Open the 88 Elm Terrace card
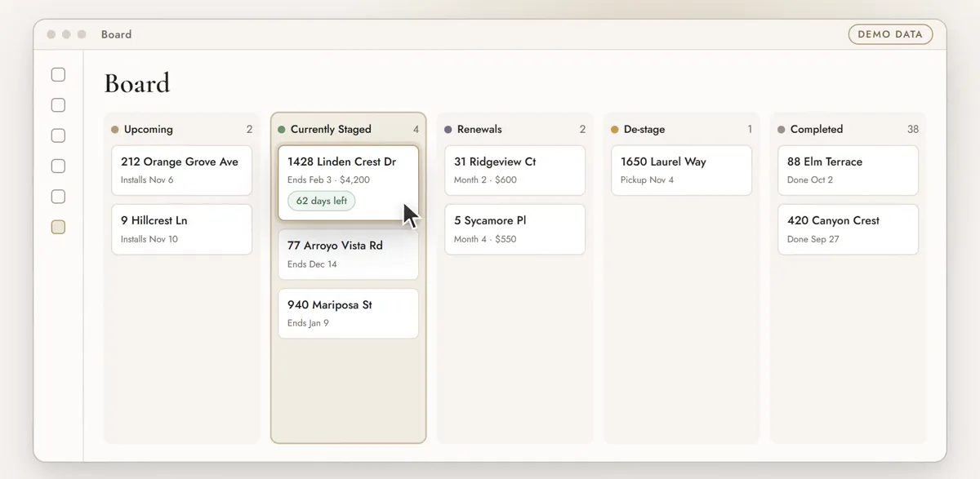The image size is (980, 479). (848, 171)
